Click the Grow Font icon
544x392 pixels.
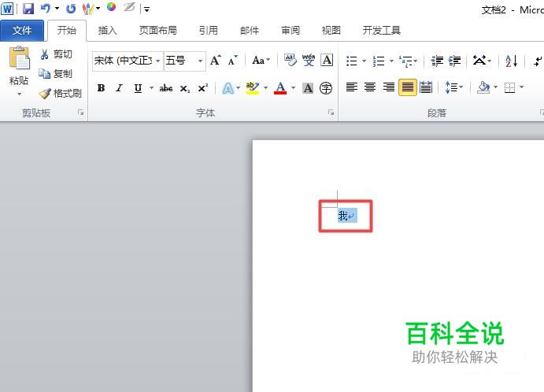click(x=216, y=61)
